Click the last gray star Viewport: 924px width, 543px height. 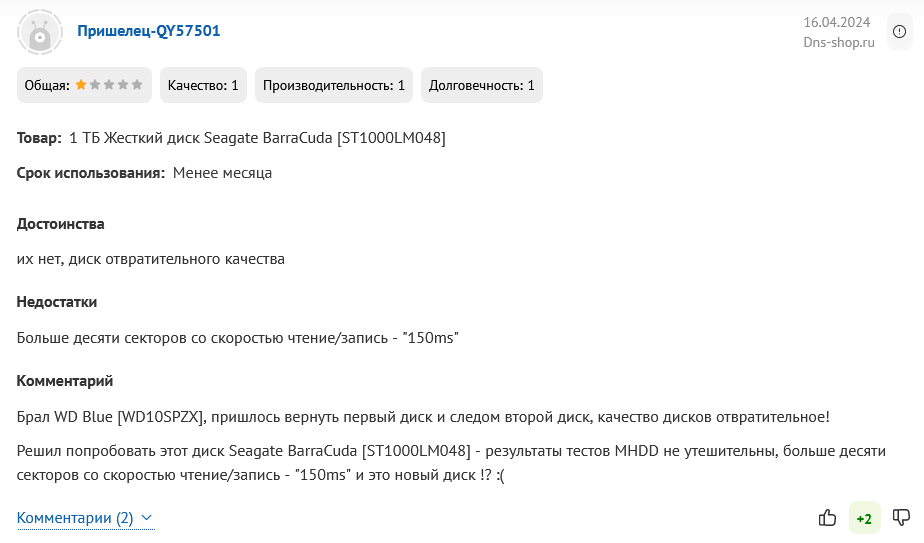click(137, 84)
